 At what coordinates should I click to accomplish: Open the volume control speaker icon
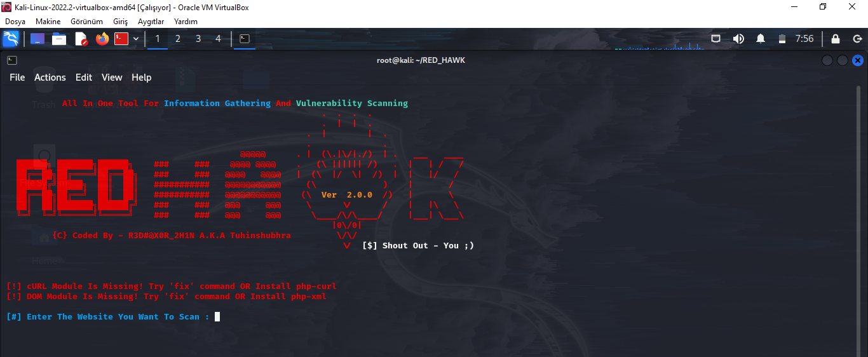click(x=738, y=39)
